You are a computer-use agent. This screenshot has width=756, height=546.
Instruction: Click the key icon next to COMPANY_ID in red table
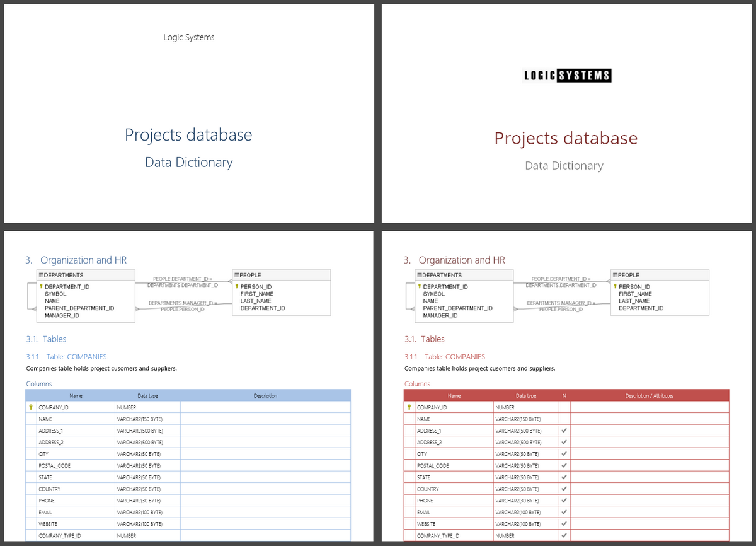point(409,407)
